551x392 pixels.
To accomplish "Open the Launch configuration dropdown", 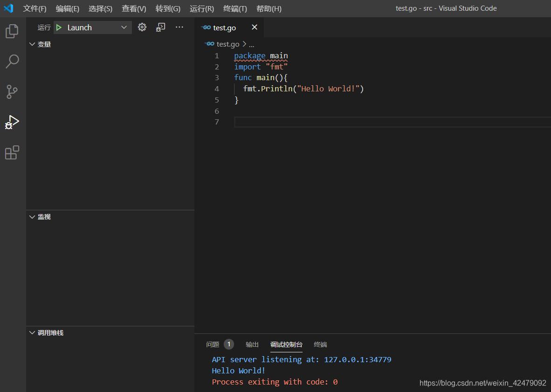I will pyautogui.click(x=93, y=28).
